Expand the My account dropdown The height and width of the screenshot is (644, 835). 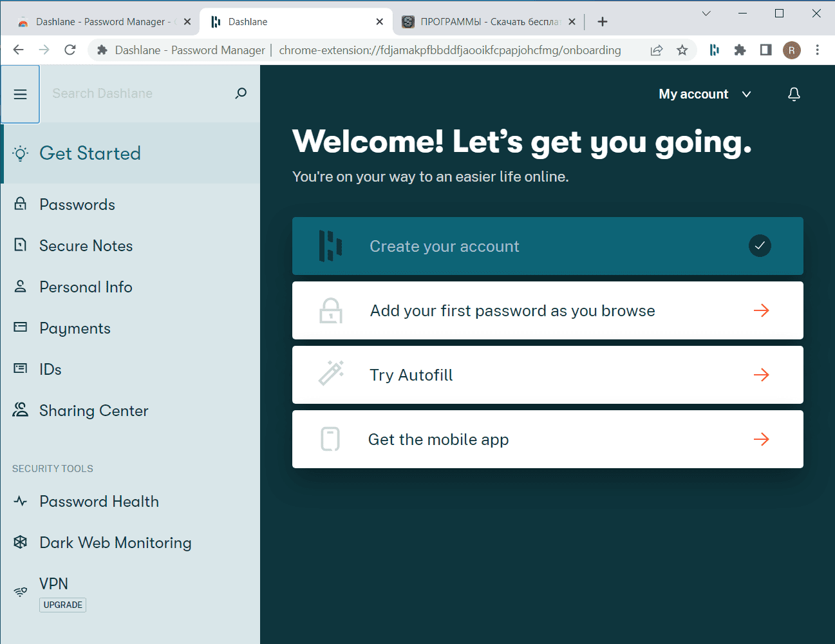(x=705, y=94)
